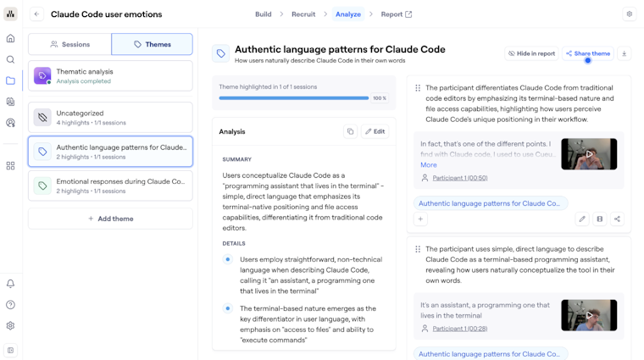Open settings gear in top right corner

coord(630,14)
